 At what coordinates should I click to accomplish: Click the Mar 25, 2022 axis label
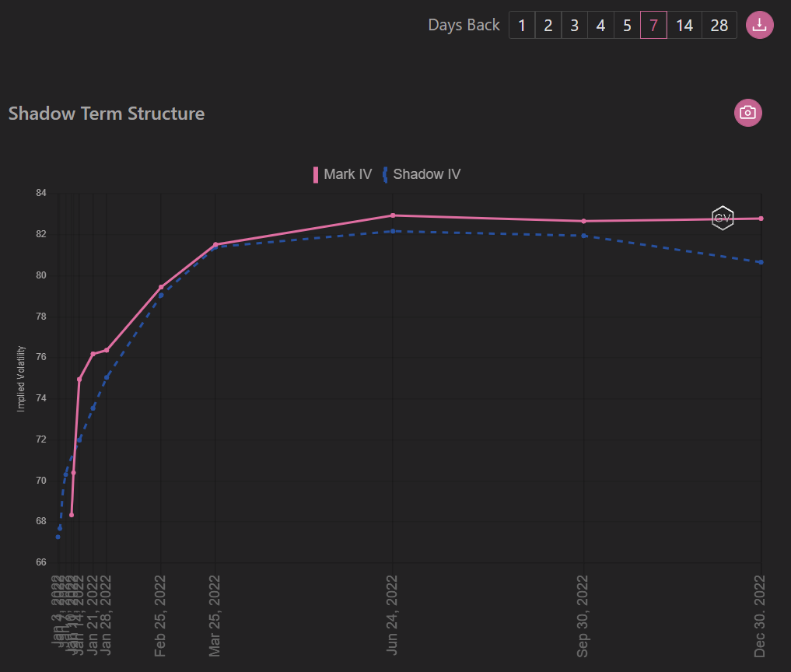215,616
